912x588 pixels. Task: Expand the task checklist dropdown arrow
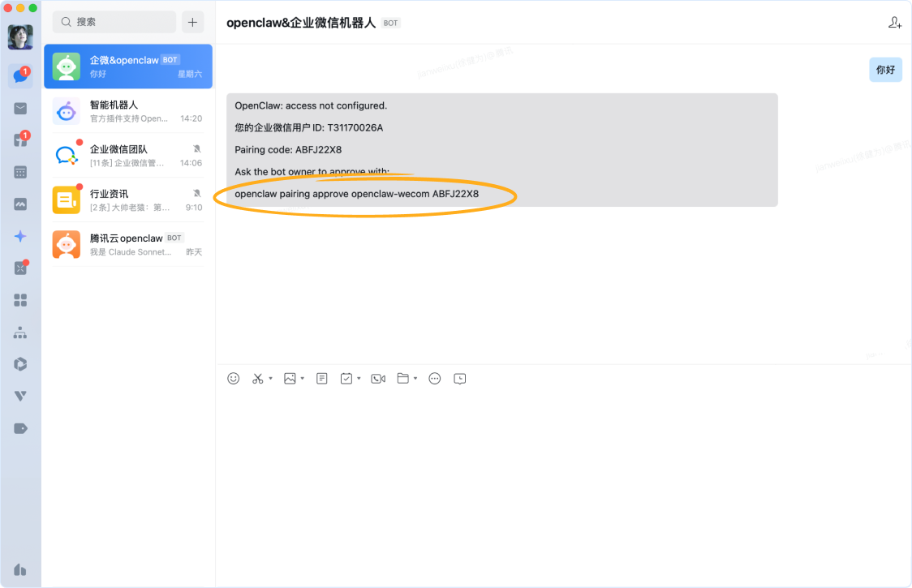point(359,379)
